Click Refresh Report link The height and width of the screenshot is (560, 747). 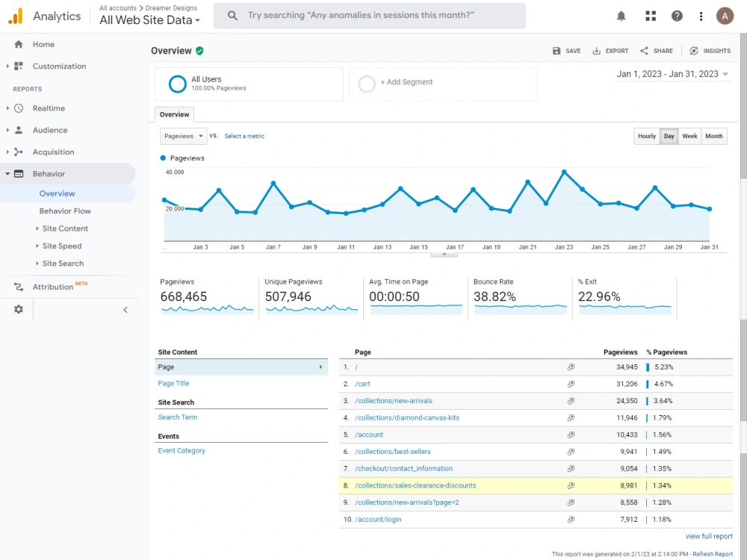[x=713, y=554]
